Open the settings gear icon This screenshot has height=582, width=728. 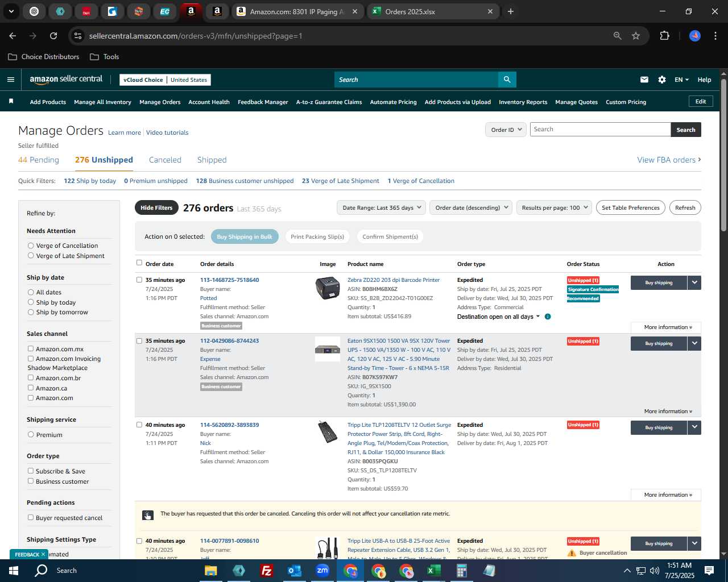pyautogui.click(x=662, y=80)
